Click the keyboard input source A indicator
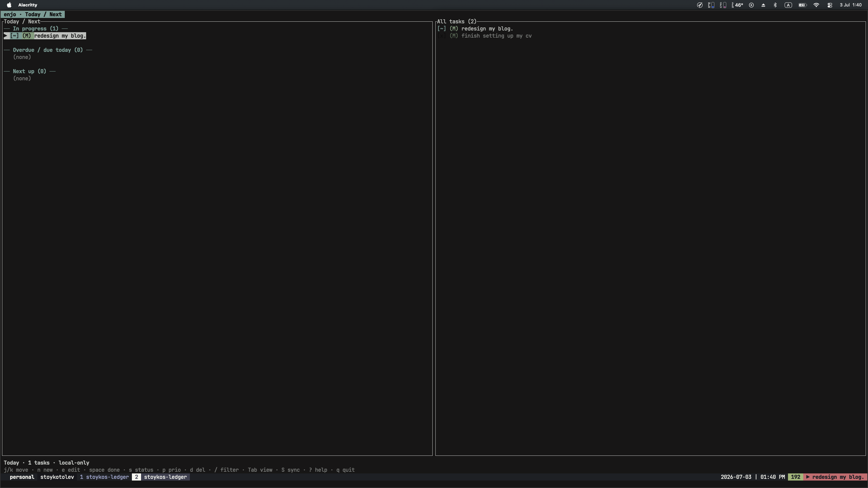868x488 pixels. [x=788, y=5]
